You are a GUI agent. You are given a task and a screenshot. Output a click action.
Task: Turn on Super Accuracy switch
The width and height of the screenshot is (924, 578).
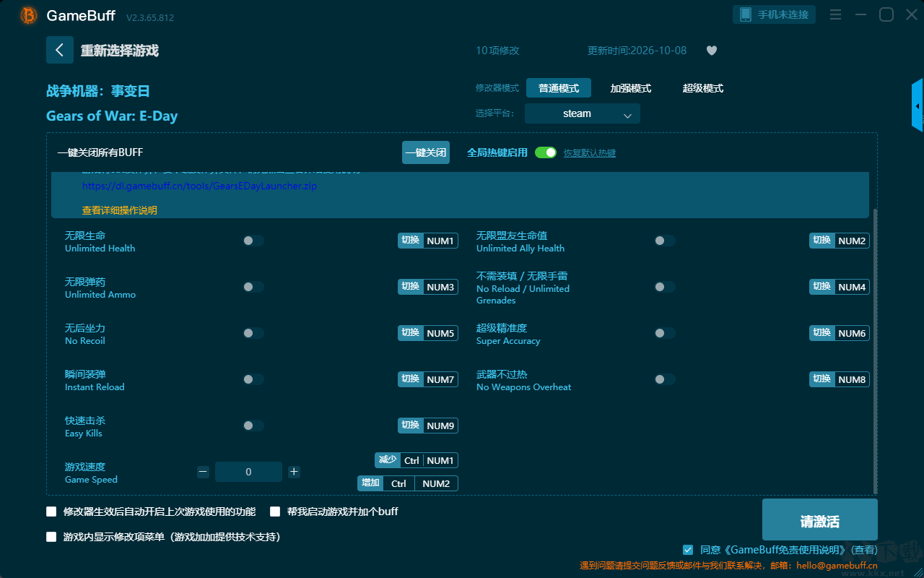[x=665, y=333]
